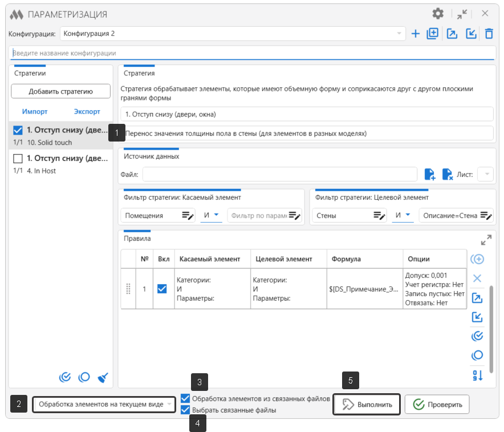The image size is (504, 432).
Task: Toggle Обработка элементов из связанных файлов
Action: 185,398
